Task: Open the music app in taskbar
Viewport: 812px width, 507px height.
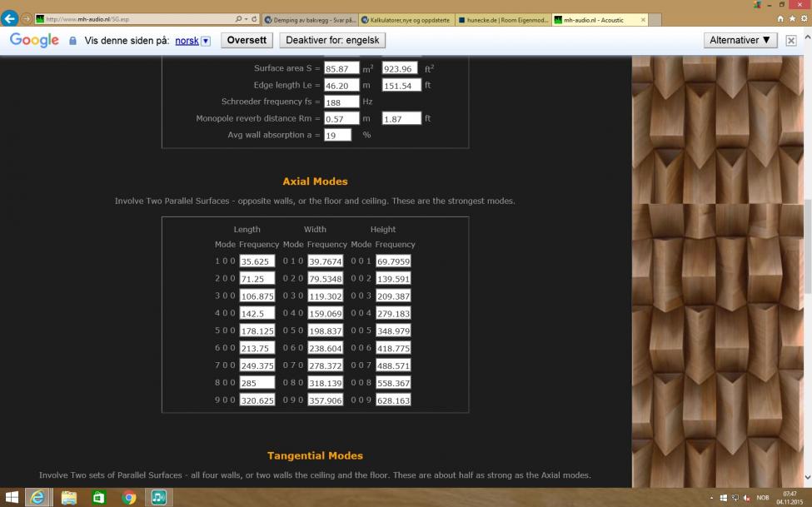Action: point(158,498)
